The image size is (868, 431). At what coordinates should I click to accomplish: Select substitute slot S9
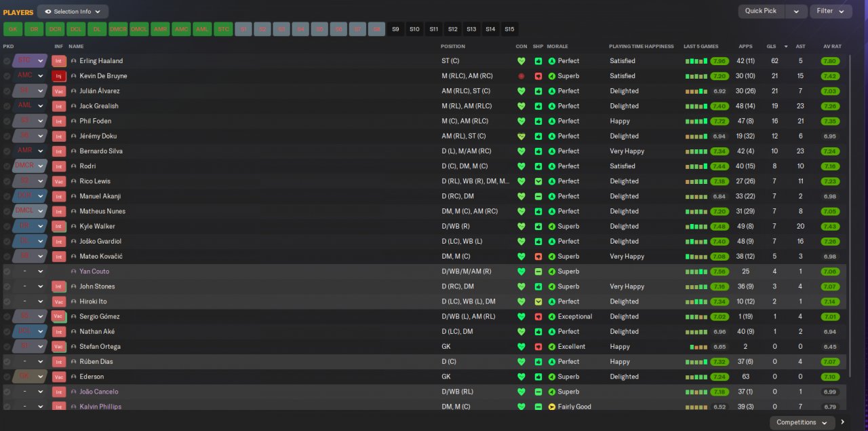tap(396, 29)
